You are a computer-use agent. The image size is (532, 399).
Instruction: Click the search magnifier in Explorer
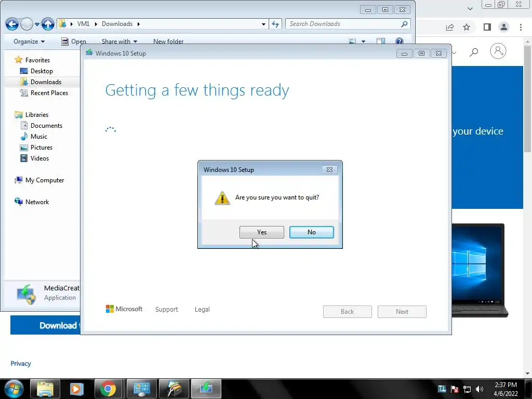click(x=404, y=24)
